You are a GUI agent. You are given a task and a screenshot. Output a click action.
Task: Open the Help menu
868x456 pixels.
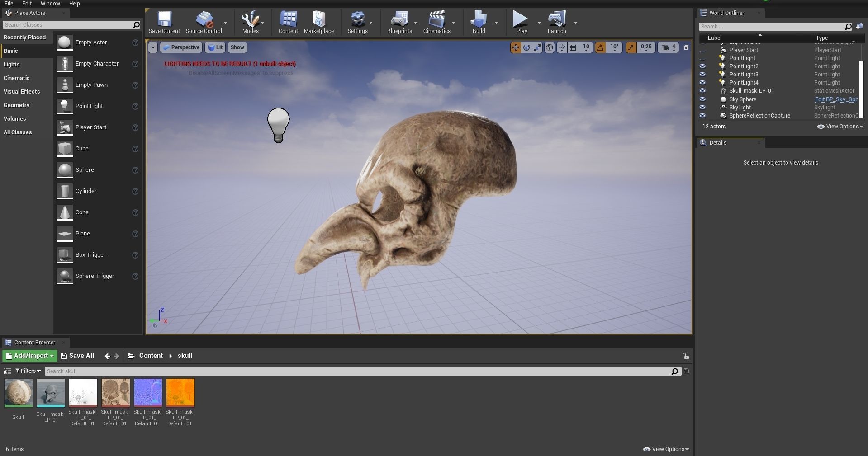click(74, 4)
